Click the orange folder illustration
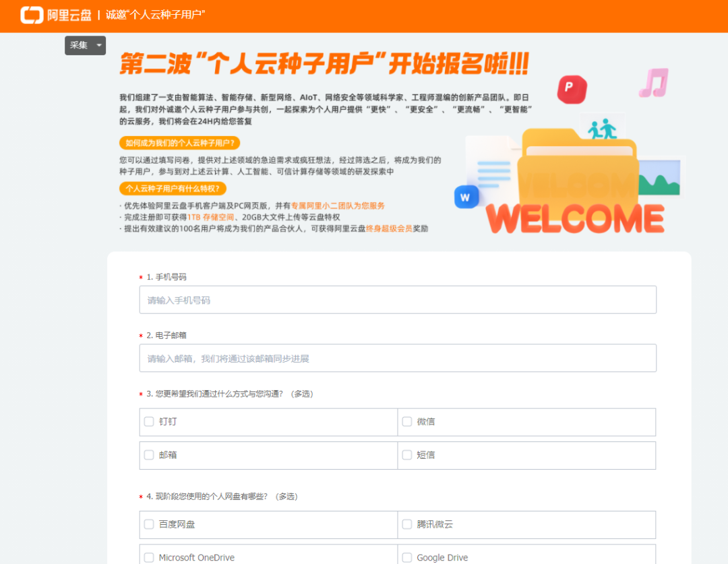Image resolution: width=728 pixels, height=564 pixels. point(580,168)
